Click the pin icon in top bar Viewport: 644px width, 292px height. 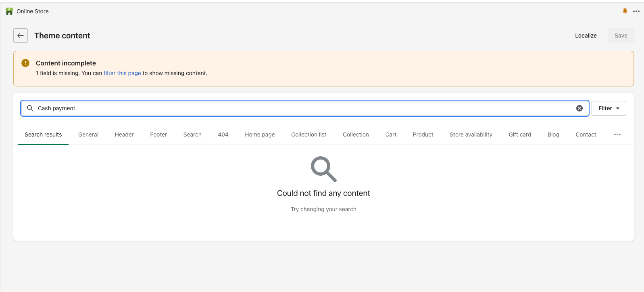click(x=625, y=11)
